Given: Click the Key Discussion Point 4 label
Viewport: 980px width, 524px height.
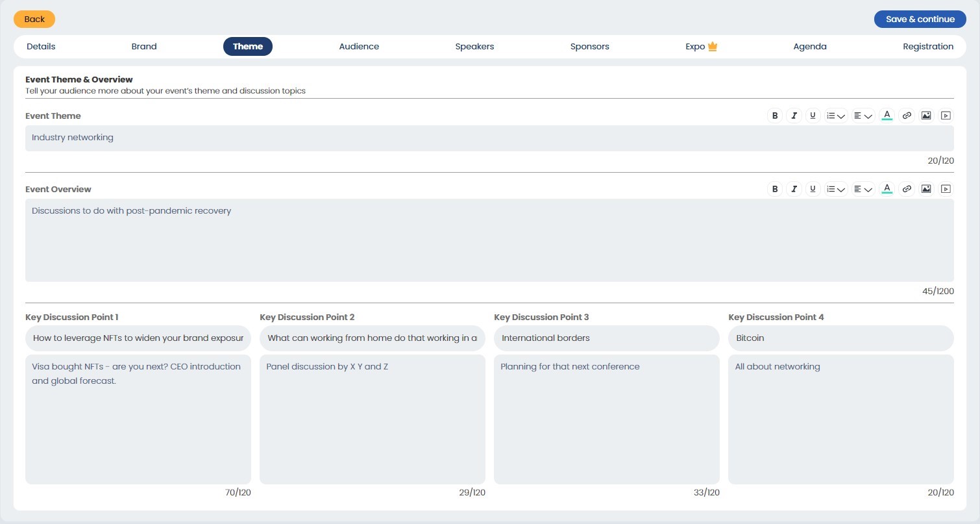Looking at the screenshot, I should click(776, 317).
